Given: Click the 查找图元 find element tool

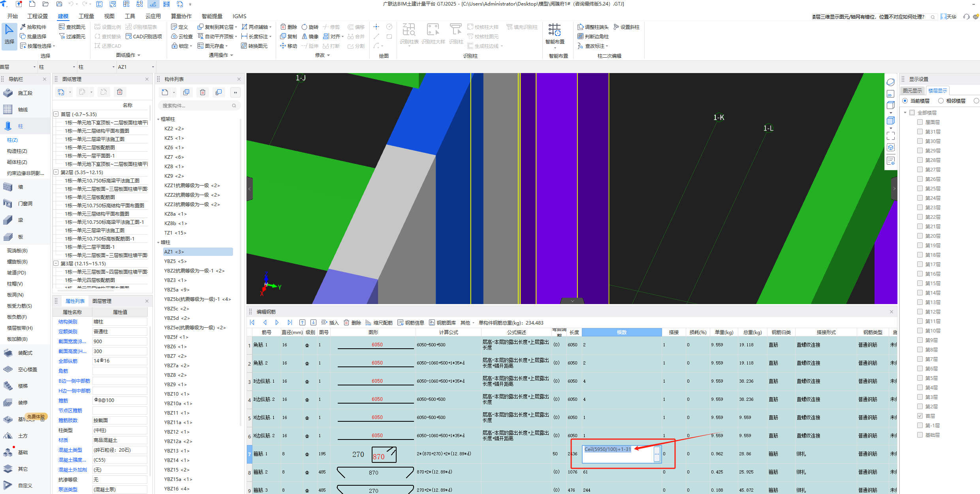Looking at the screenshot, I should [72, 27].
